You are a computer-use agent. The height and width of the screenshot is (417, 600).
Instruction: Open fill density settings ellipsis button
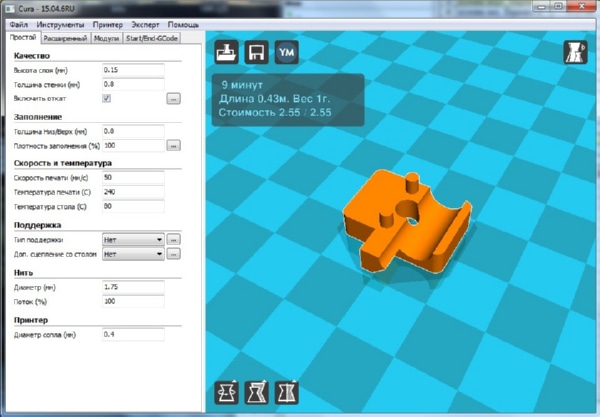[173, 145]
